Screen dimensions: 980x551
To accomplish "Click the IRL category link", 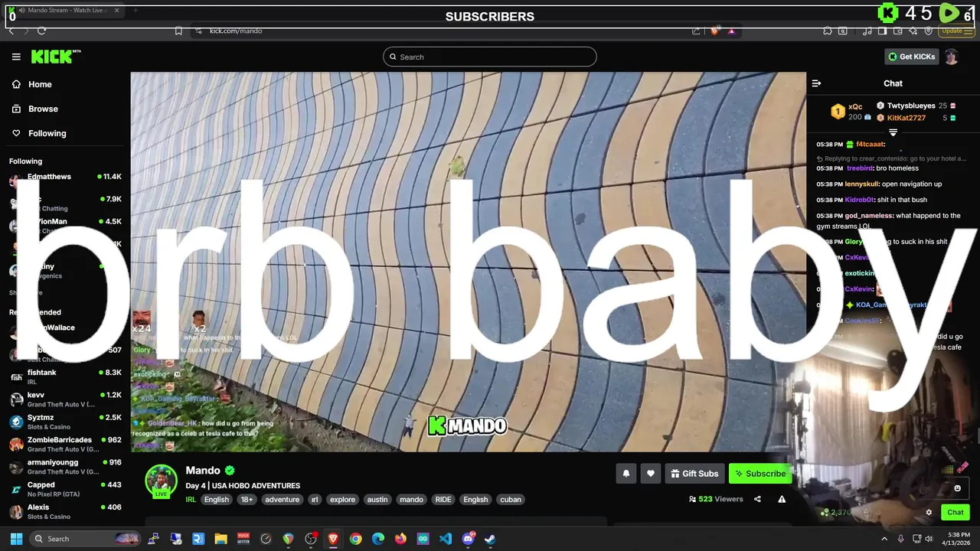I will coord(191,500).
